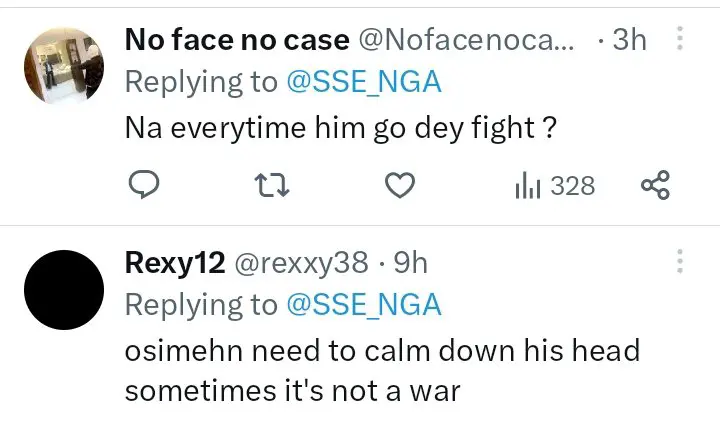Open the 'No face no case' display name

[237, 40]
